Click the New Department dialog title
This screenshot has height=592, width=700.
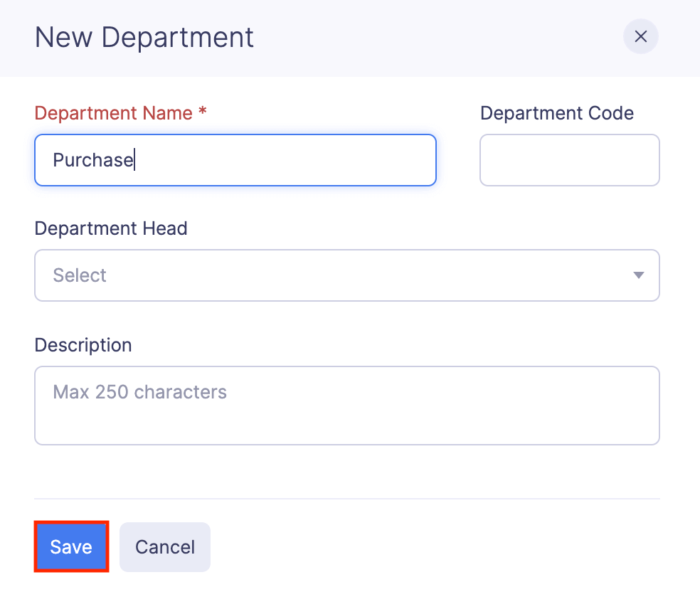144,36
